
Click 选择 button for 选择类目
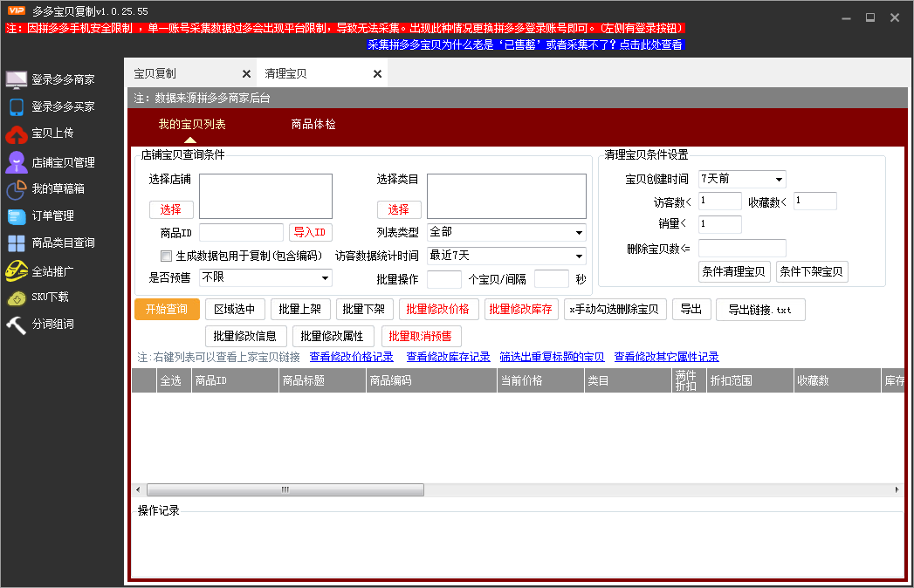point(399,209)
